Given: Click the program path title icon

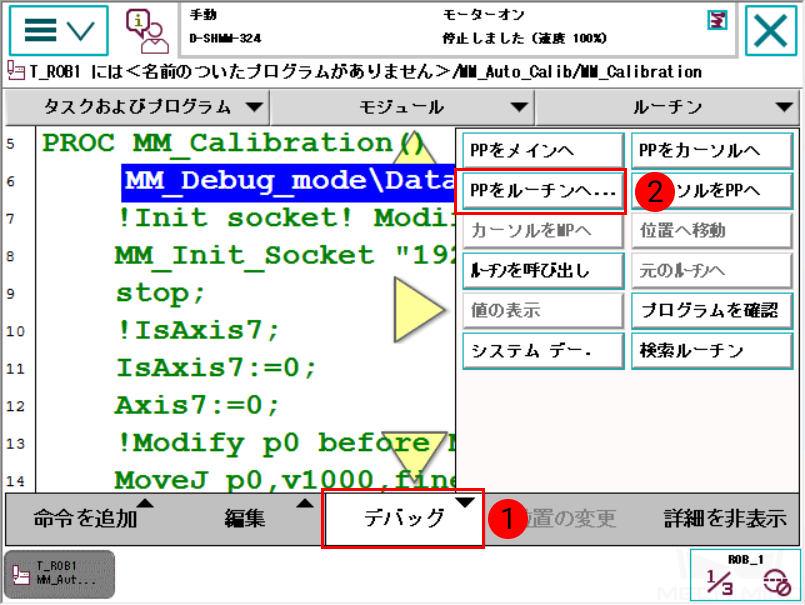Looking at the screenshot, I should click(15, 72).
